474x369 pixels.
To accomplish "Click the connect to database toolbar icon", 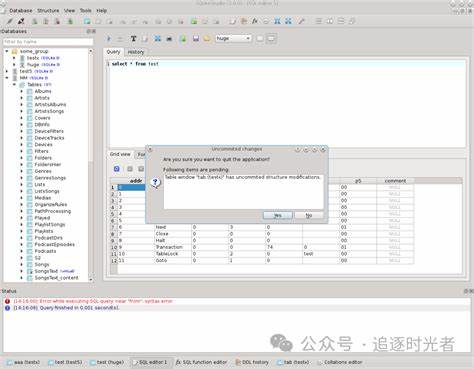I will coord(10,21).
